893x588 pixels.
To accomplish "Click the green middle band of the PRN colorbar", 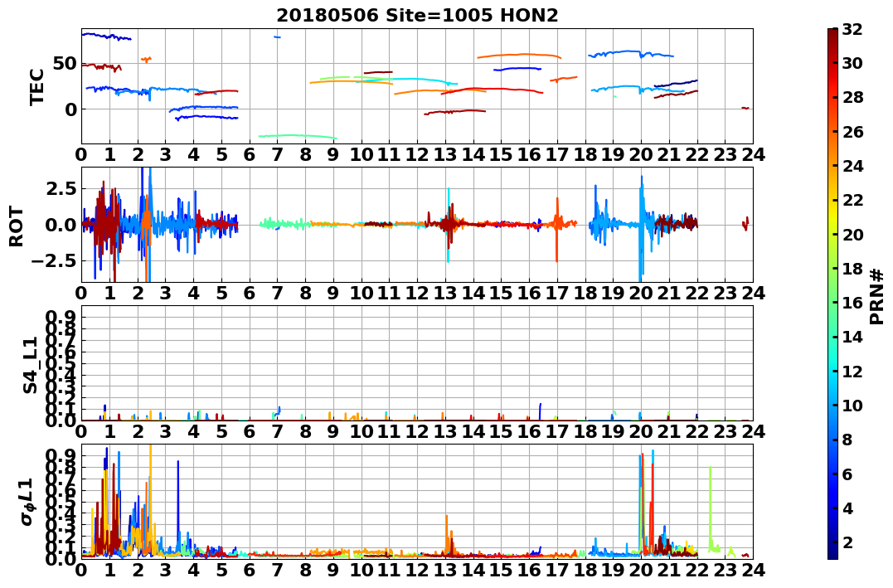I will tap(832, 294).
